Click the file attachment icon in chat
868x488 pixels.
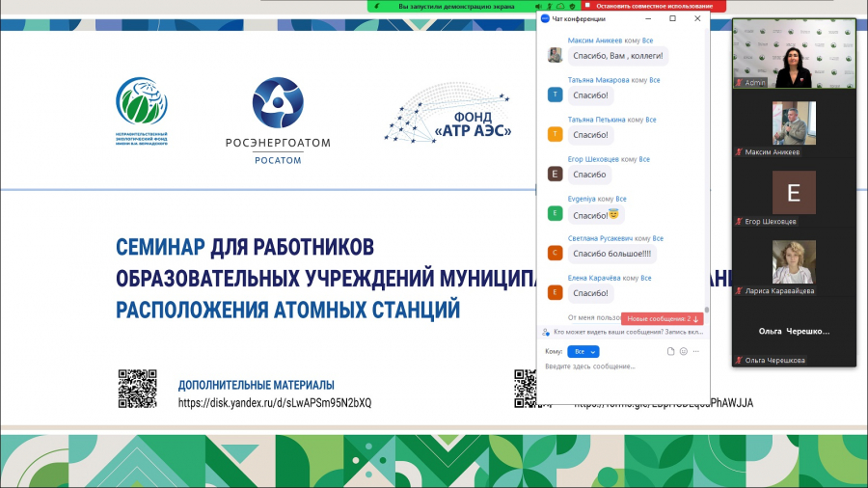point(671,351)
